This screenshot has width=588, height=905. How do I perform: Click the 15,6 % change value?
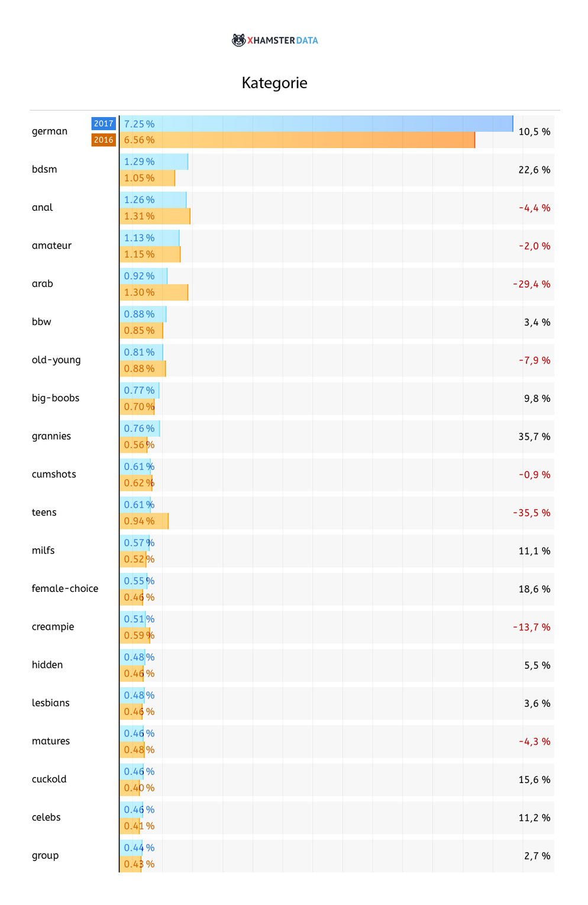point(534,780)
